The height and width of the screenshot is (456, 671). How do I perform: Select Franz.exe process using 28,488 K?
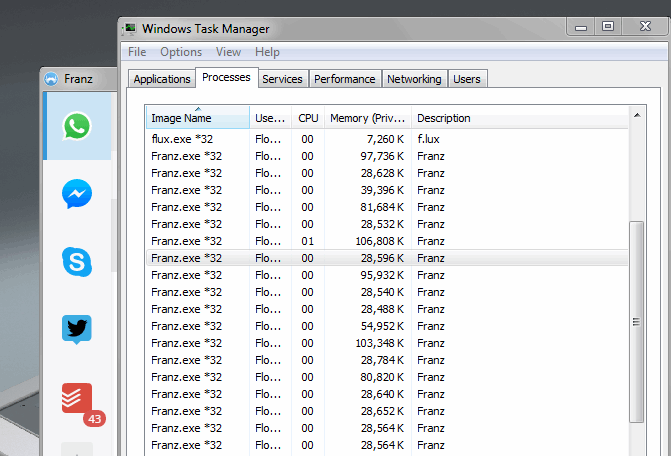(387, 309)
